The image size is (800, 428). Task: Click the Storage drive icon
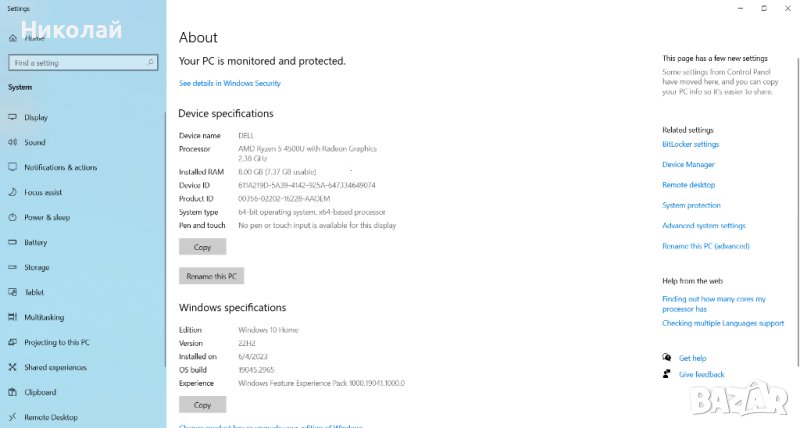[x=12, y=267]
